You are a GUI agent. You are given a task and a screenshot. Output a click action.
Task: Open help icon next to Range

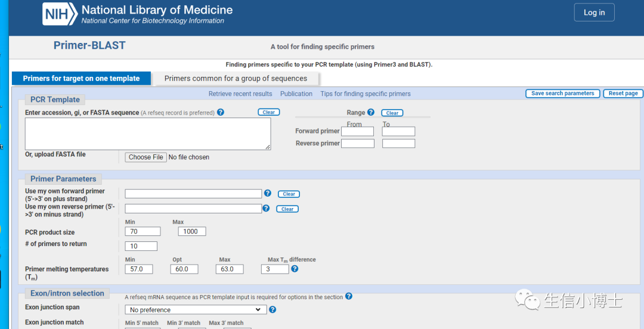click(x=371, y=112)
